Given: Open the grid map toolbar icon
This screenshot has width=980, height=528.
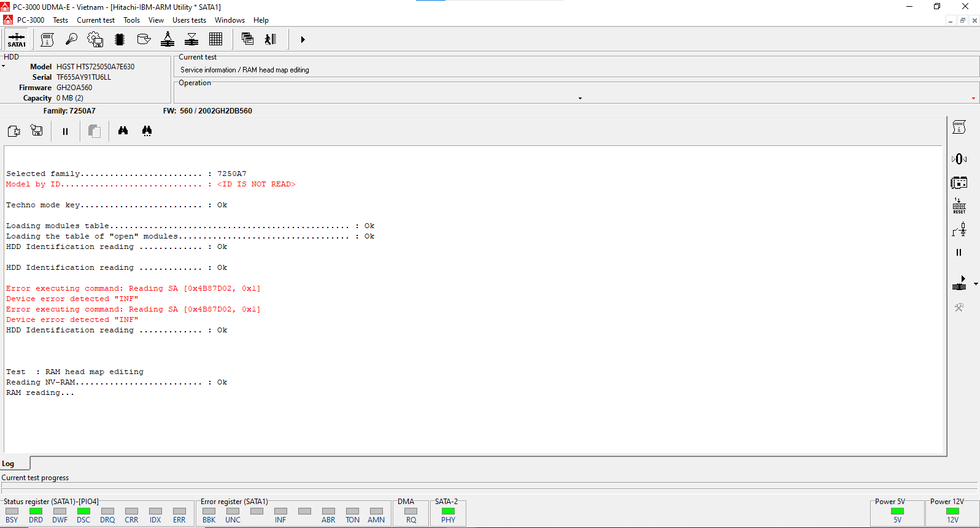Looking at the screenshot, I should 215,40.
